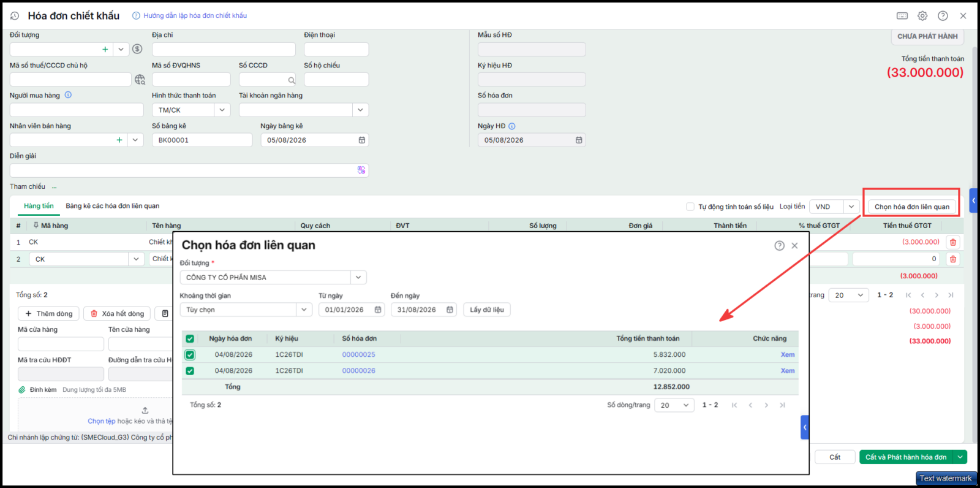Open Tài khoản ngân hàng dropdown
980x488 pixels.
click(x=360, y=110)
